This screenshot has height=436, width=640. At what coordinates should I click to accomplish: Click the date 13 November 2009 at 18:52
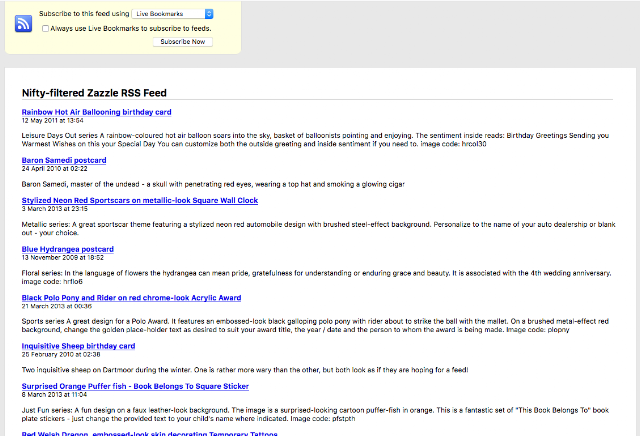(62, 258)
